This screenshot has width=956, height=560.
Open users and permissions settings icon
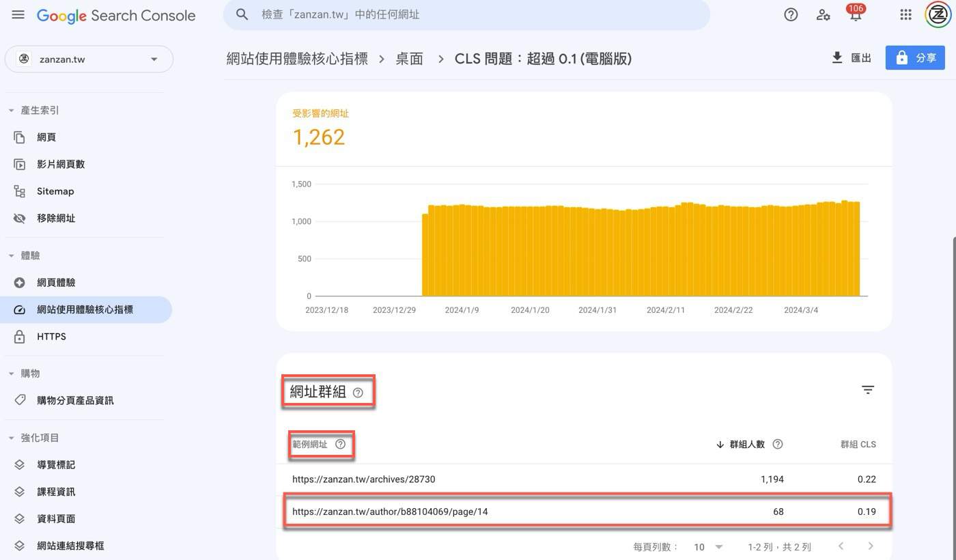pyautogui.click(x=823, y=15)
